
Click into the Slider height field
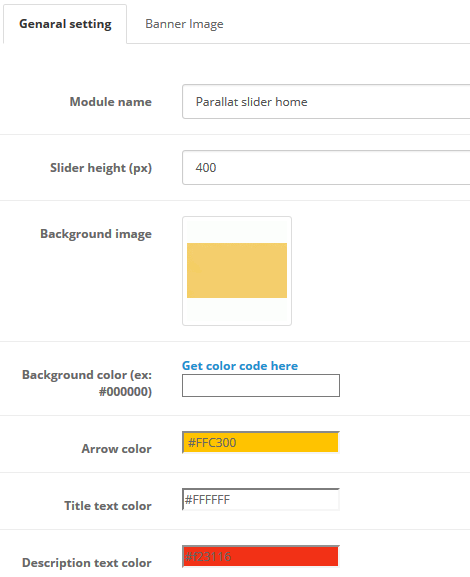click(326, 167)
